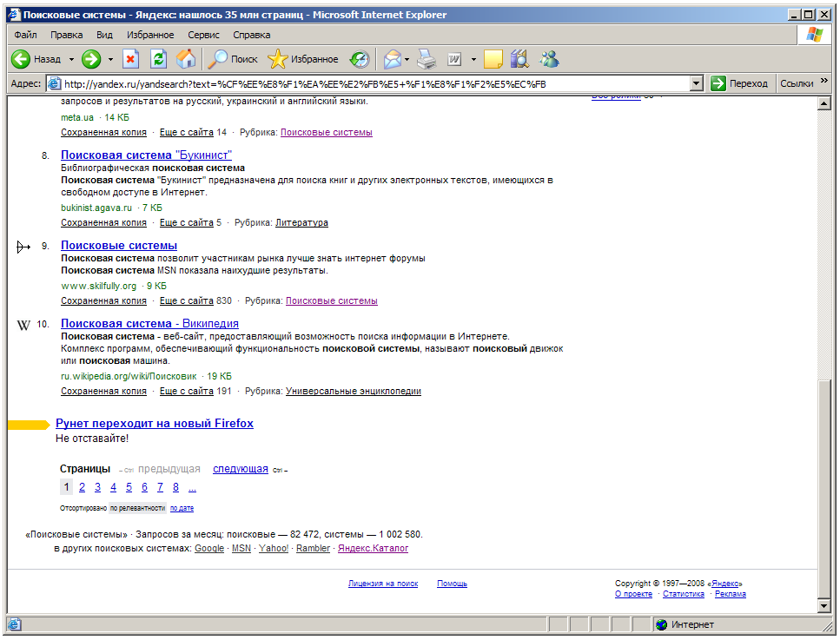840x640 pixels.
Task: Open the Реклама footer link
Action: [731, 594]
